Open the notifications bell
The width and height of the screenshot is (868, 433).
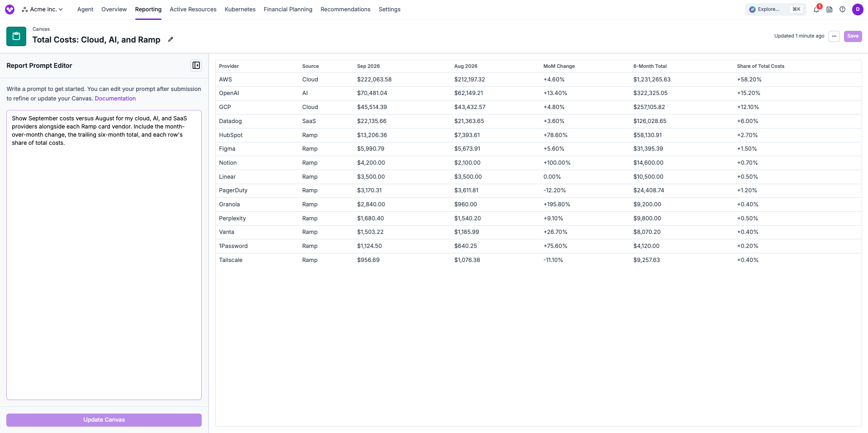816,9
